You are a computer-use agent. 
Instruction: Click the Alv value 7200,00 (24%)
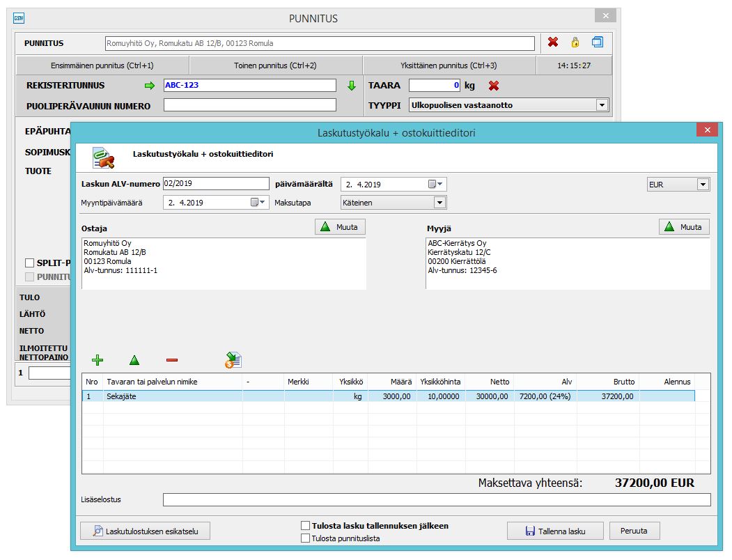click(545, 396)
